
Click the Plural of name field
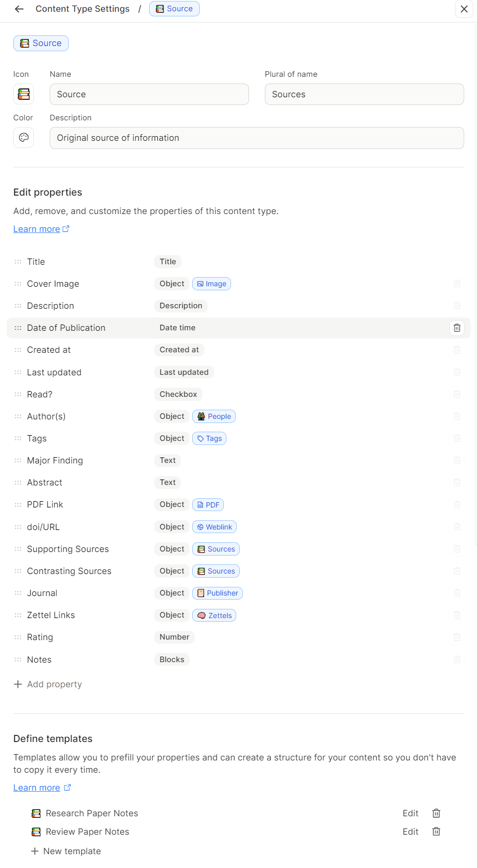click(x=364, y=94)
